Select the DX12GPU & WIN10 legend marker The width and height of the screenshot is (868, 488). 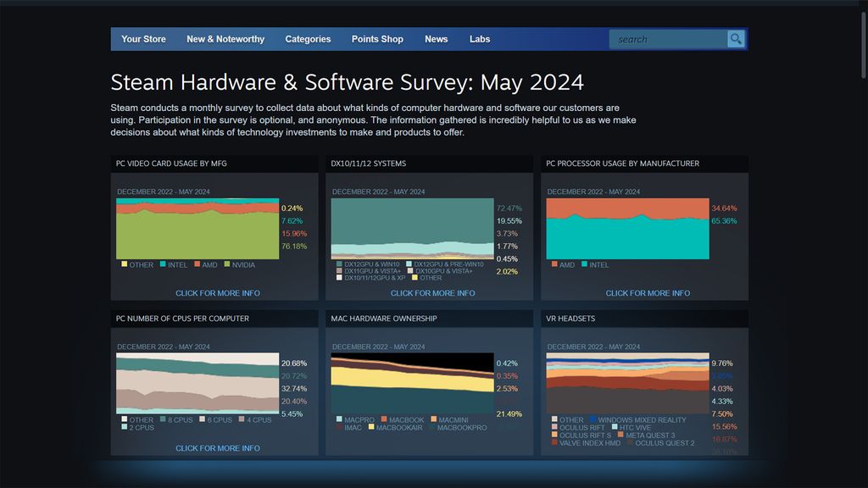[339, 266]
